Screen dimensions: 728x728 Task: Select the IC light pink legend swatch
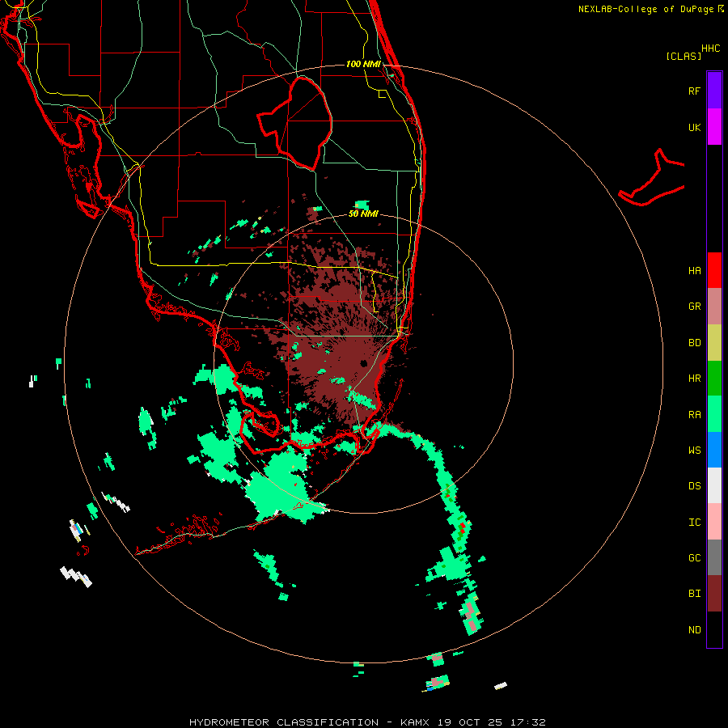point(714,522)
